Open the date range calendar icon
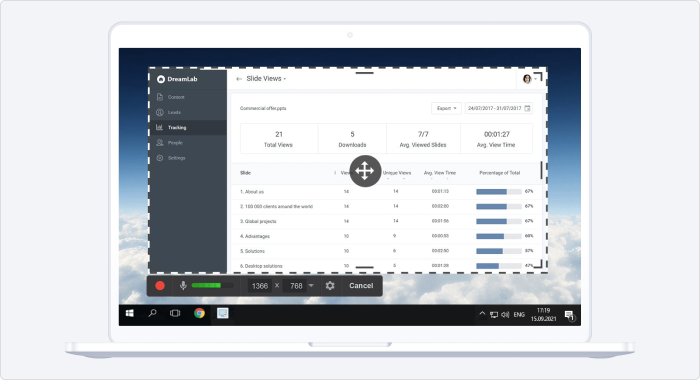 [528, 109]
